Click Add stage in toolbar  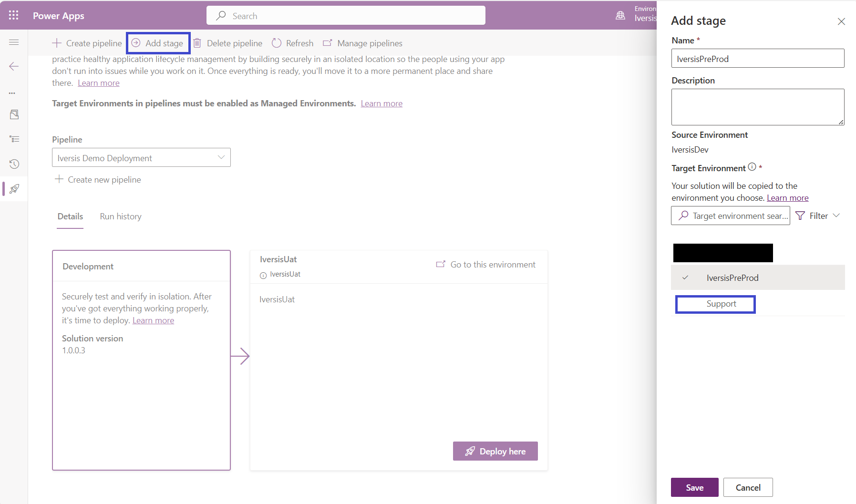[x=158, y=43]
